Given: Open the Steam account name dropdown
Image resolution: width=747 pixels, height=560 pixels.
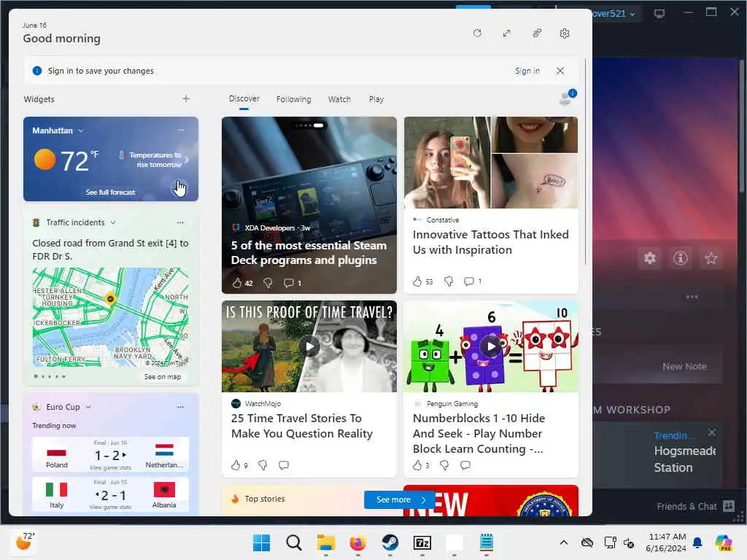Looking at the screenshot, I should (x=614, y=14).
